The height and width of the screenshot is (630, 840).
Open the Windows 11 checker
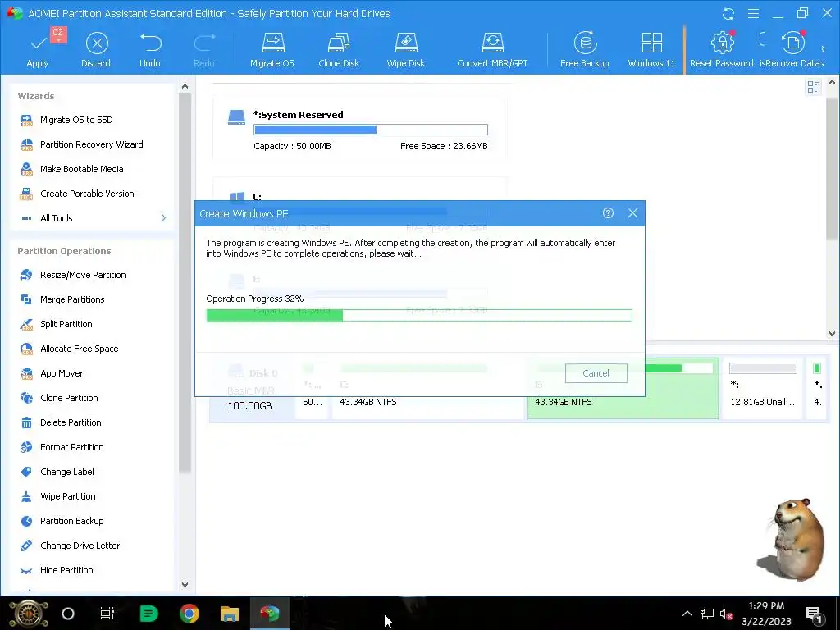click(651, 50)
